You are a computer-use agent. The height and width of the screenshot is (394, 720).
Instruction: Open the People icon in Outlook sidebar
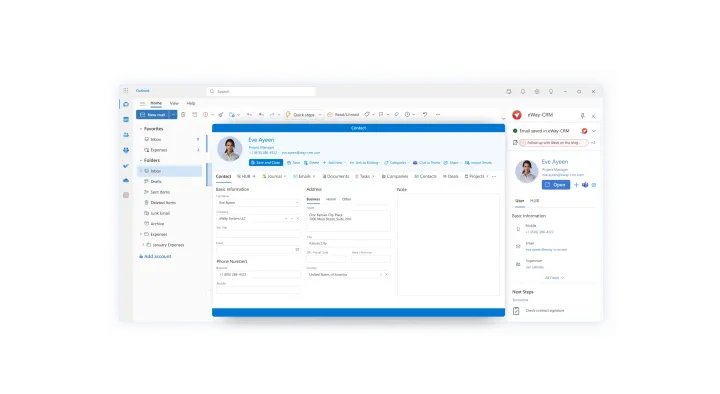(126, 135)
